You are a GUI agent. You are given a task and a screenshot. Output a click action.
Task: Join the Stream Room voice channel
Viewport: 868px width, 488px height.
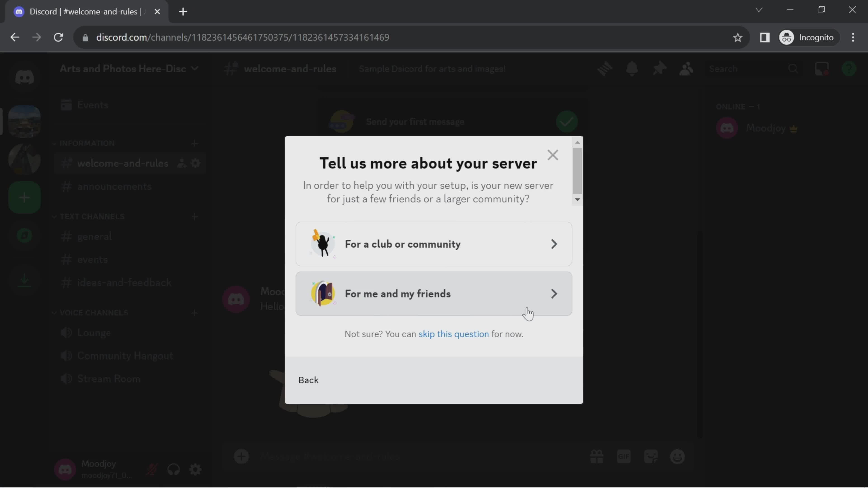pos(130,379)
